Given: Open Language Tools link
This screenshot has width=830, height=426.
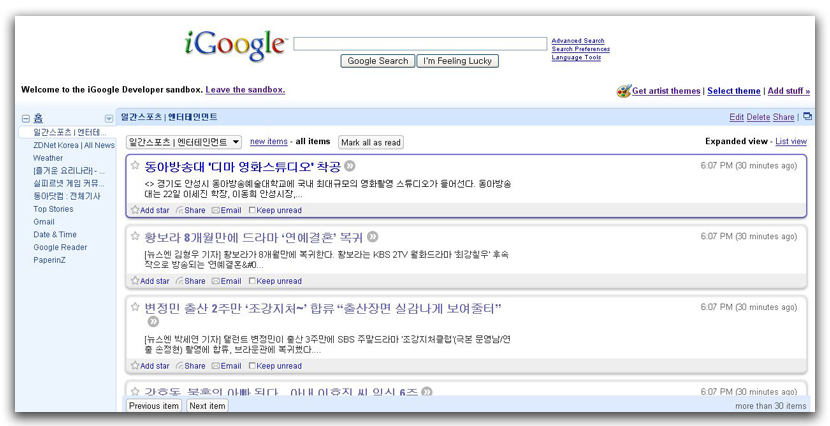Looking at the screenshot, I should click(x=576, y=57).
